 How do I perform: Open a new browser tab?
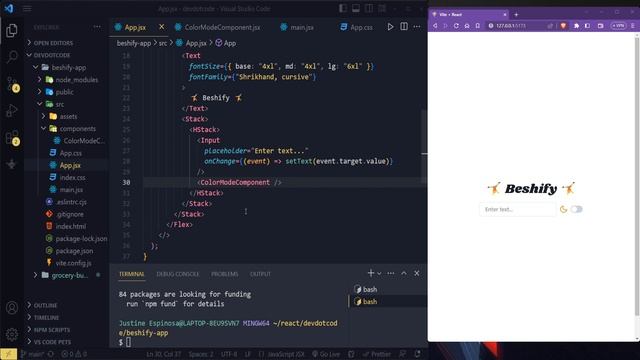516,15
